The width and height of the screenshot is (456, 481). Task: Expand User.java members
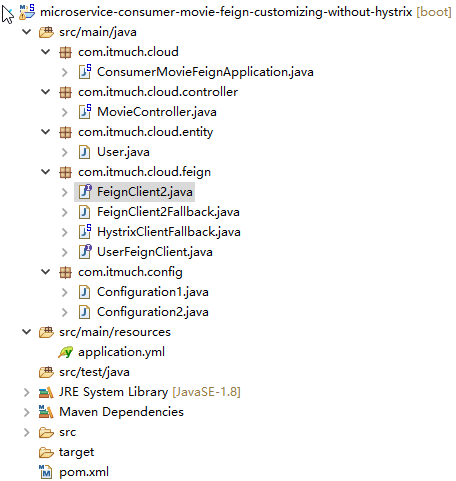(65, 152)
